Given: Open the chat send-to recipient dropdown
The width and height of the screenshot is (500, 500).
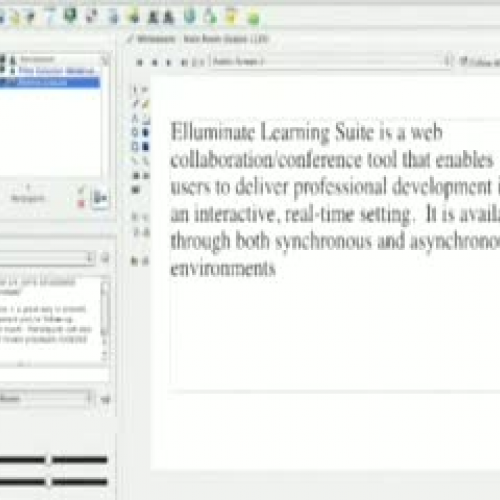Looking at the screenshot, I should 47,398.
